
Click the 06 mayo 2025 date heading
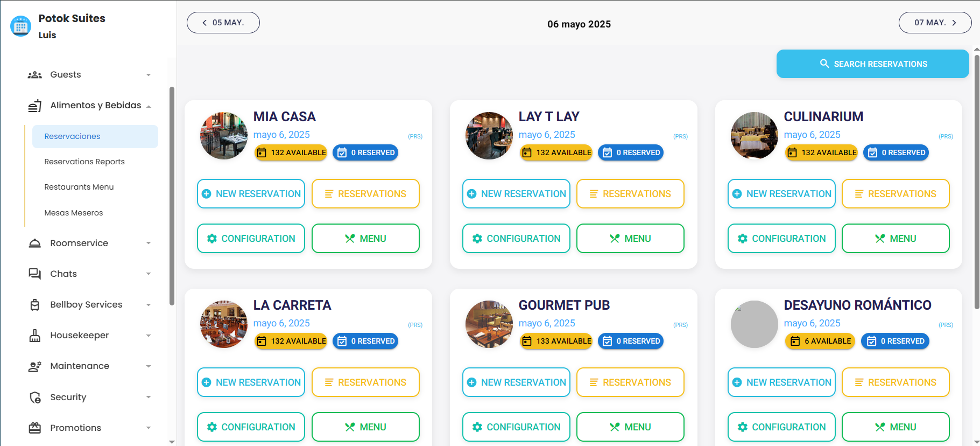click(x=579, y=24)
